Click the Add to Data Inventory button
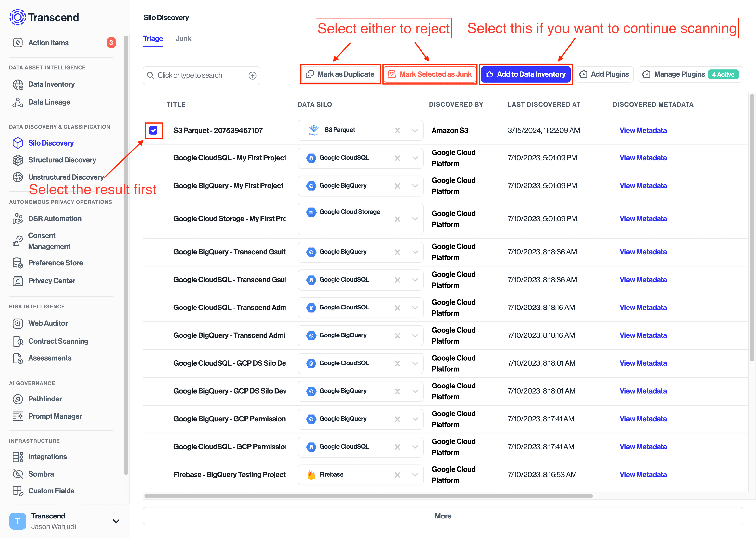The width and height of the screenshot is (756, 538). (526, 74)
